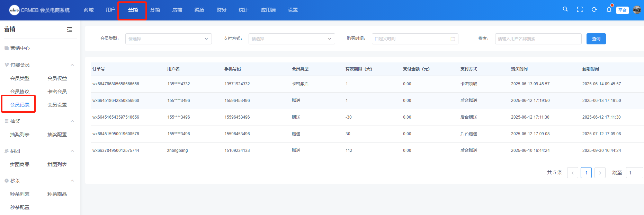The width and height of the screenshot is (644, 215).
Task: Open 会员权益 sidebar link
Action: point(57,78)
